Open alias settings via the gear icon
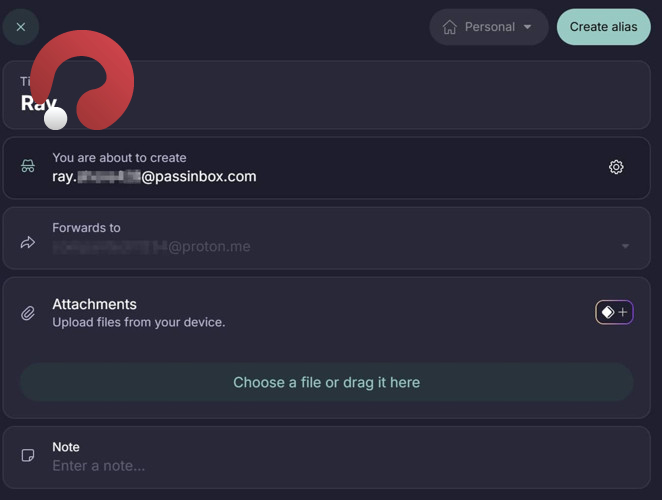 [x=616, y=167]
